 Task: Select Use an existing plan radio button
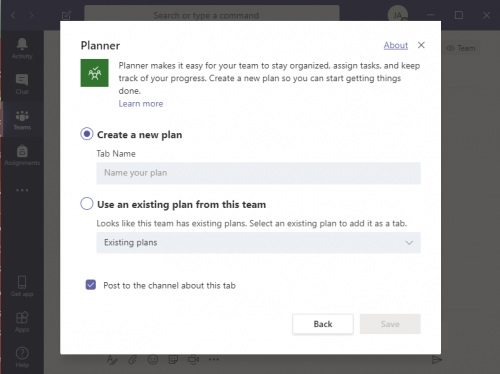(87, 204)
